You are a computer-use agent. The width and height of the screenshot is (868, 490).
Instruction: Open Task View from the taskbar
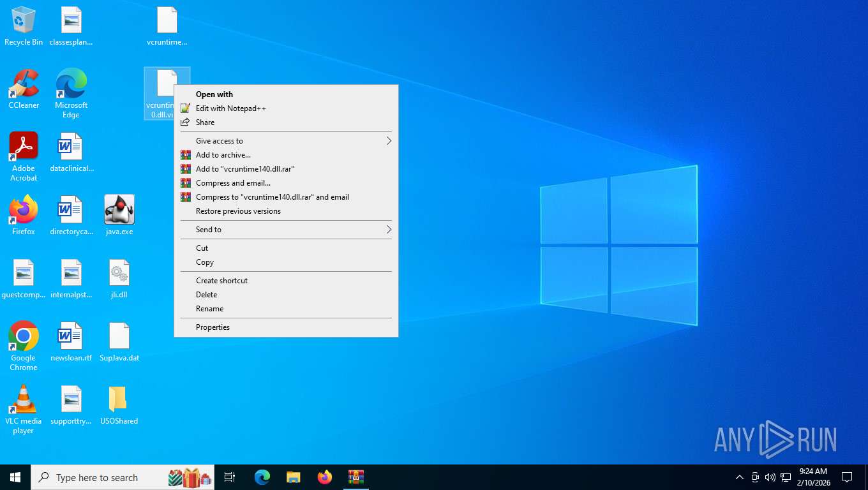[x=230, y=477]
